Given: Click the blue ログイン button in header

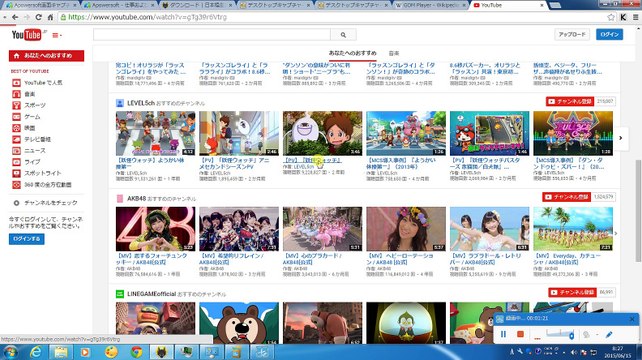Looking at the screenshot, I should coord(609,34).
